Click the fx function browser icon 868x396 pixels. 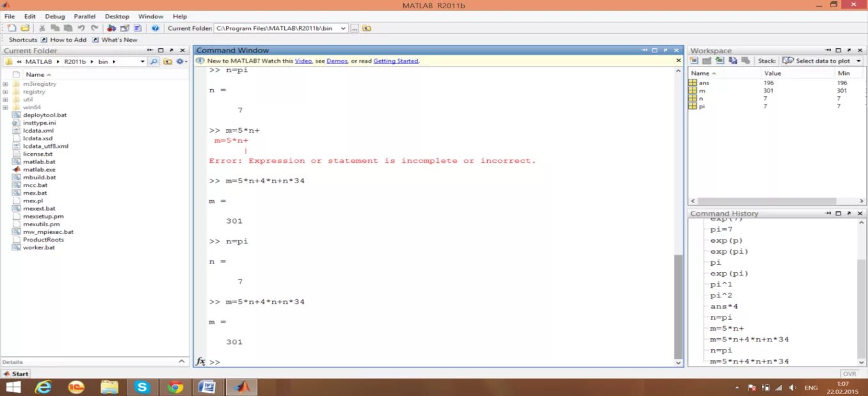200,362
